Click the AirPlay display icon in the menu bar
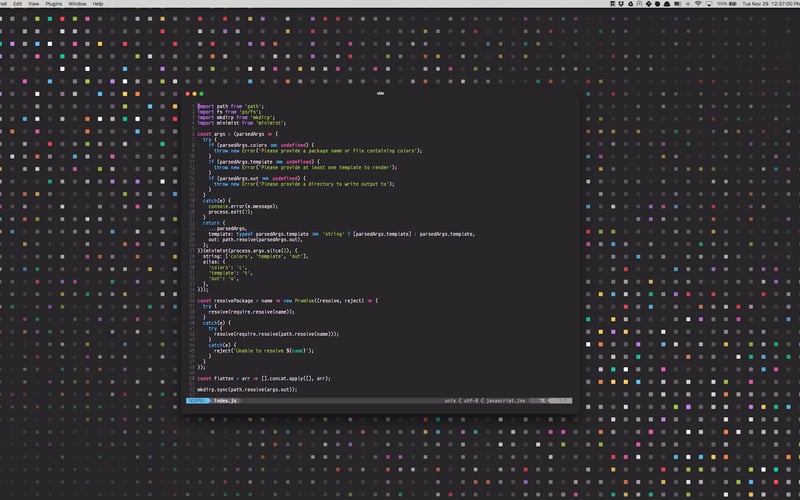Screen dimensions: 800x500 709,4
